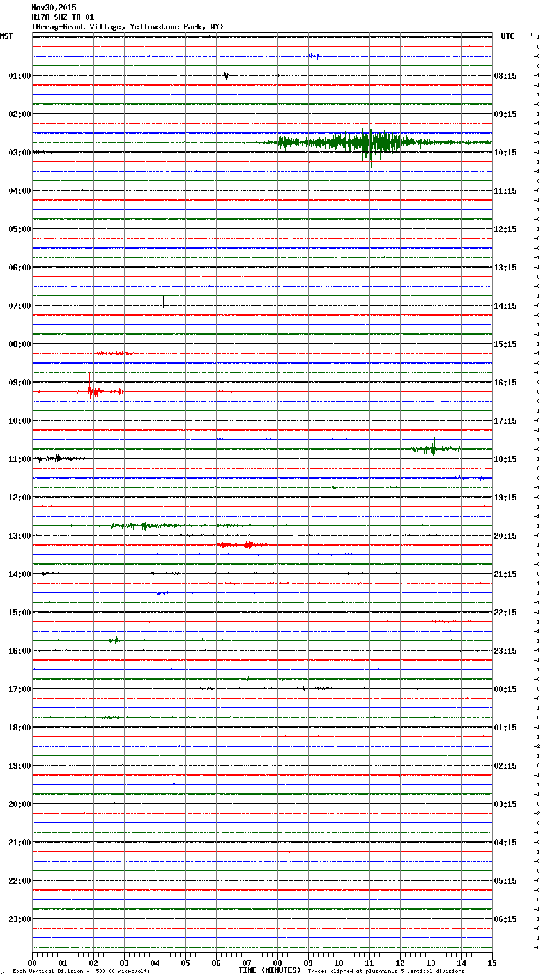Click the 11 minute axis tick label
This screenshot has width=543, height=980.
[x=369, y=963]
